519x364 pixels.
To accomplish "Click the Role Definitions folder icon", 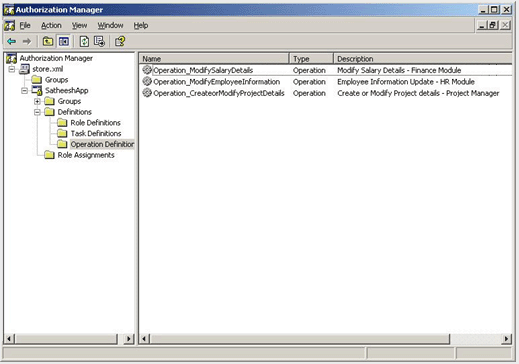I will (62, 123).
